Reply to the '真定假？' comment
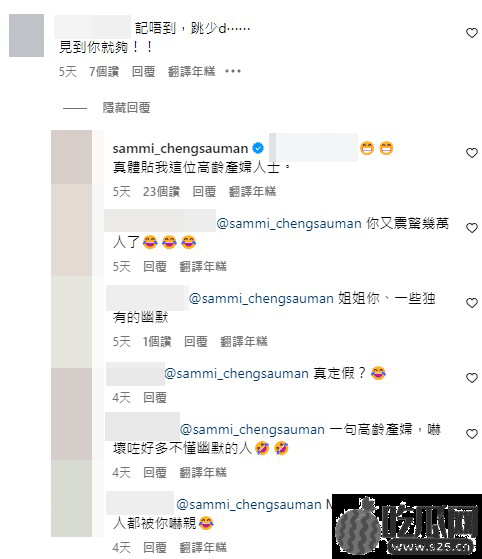The image size is (482, 559). tap(155, 397)
